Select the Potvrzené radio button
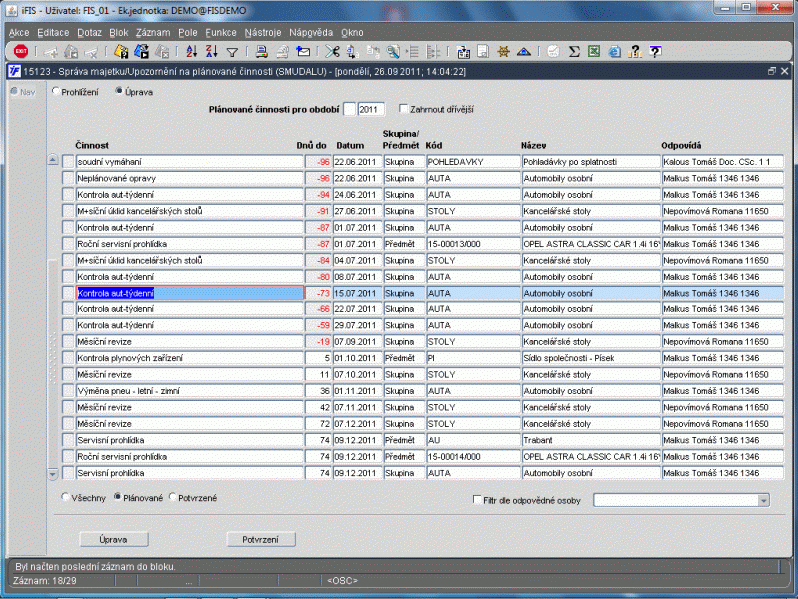Image resolution: width=798 pixels, height=599 pixels. pos(173,497)
